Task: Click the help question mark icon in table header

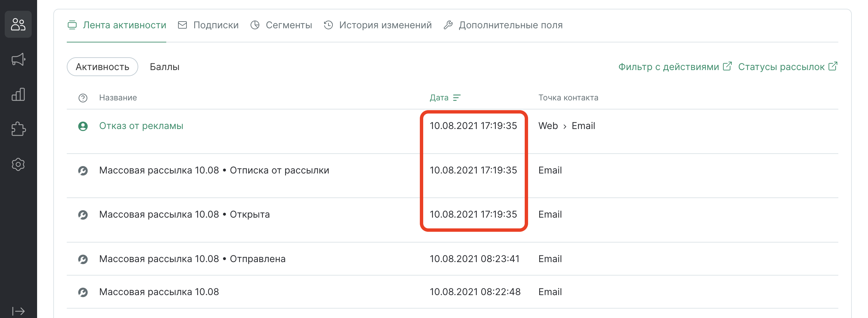Action: [83, 98]
